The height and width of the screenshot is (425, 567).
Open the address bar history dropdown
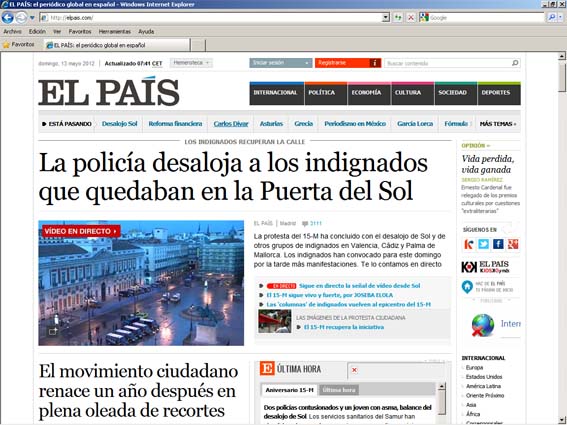click(x=386, y=17)
